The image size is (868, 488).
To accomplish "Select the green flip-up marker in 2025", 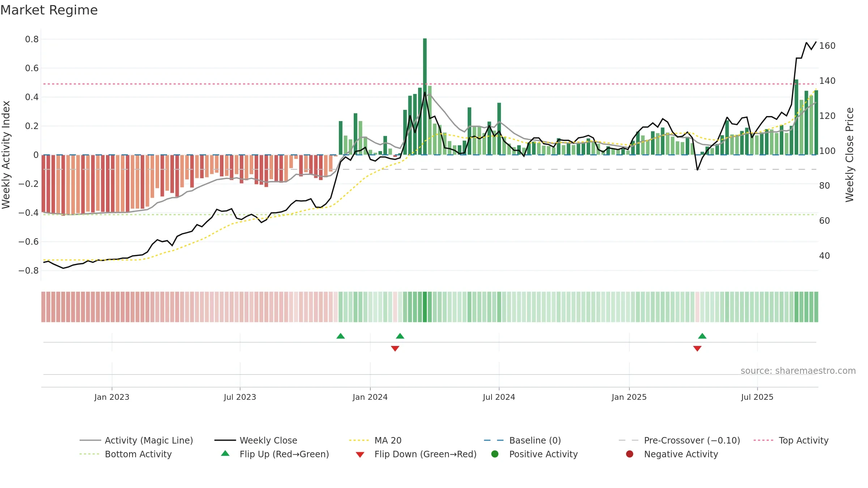I will pyautogui.click(x=702, y=336).
